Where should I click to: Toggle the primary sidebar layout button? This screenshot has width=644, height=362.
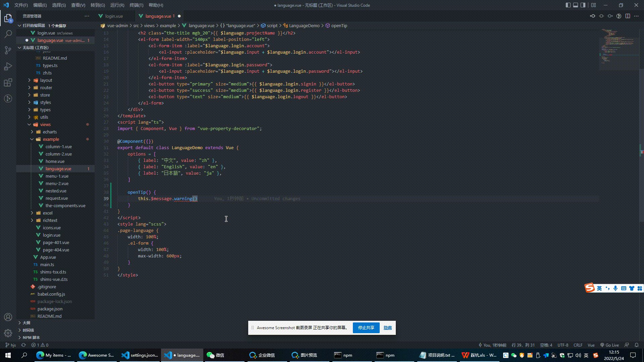[x=568, y=5]
